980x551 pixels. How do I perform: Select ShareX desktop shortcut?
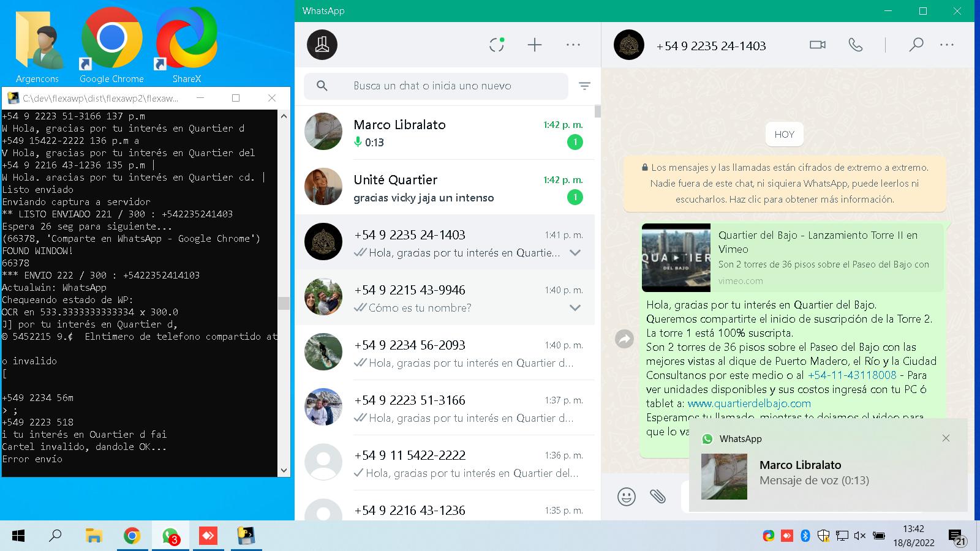[x=186, y=47]
